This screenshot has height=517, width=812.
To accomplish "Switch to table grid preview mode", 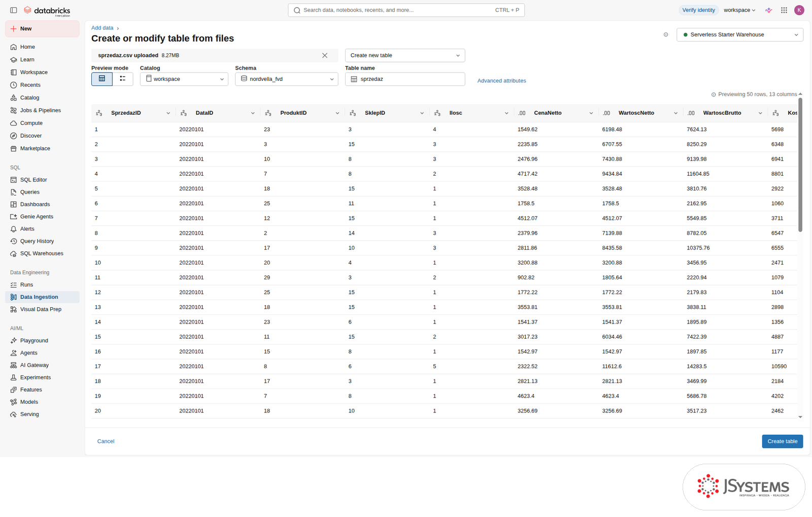I will 102,79.
